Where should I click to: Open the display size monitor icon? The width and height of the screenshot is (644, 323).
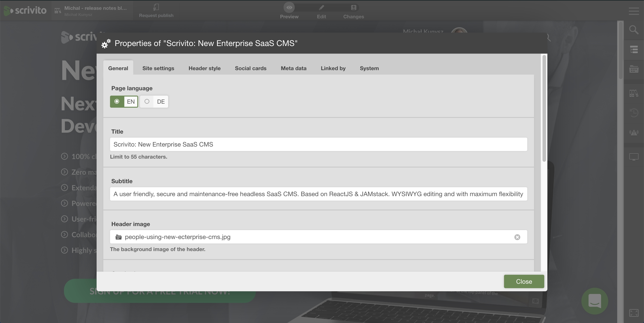633,157
